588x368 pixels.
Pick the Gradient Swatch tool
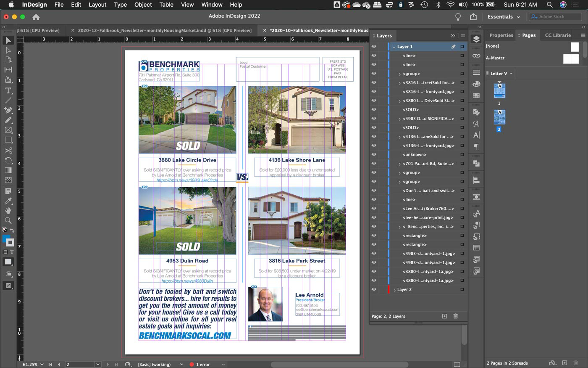(8, 170)
